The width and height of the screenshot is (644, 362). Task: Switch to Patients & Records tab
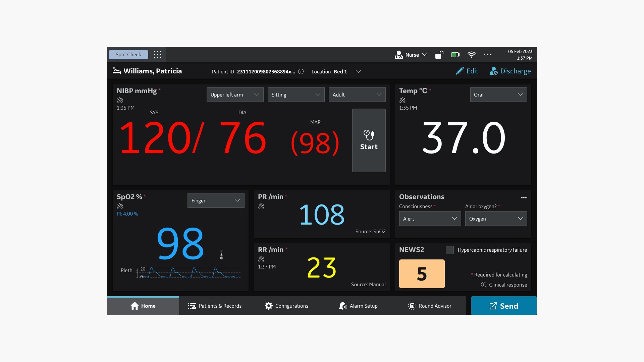pos(215,306)
